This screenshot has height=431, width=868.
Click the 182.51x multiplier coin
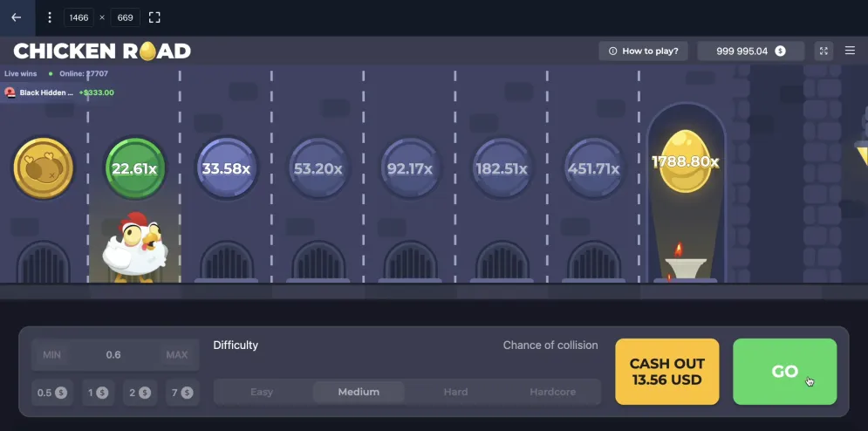pos(502,168)
